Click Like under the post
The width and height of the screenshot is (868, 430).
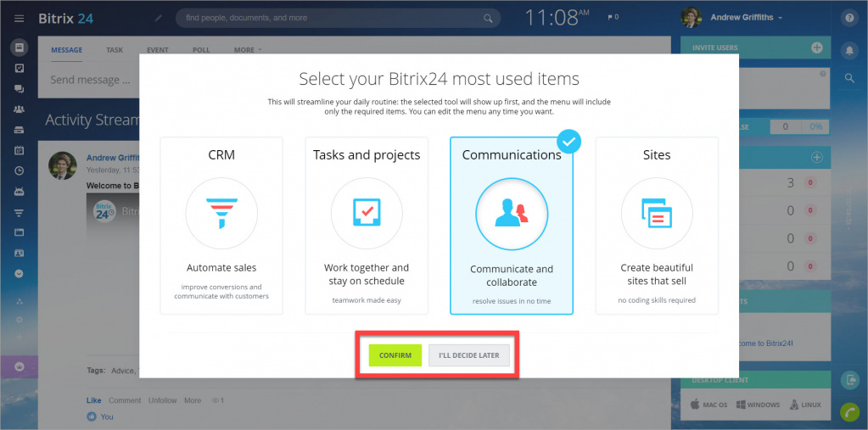[x=93, y=400]
